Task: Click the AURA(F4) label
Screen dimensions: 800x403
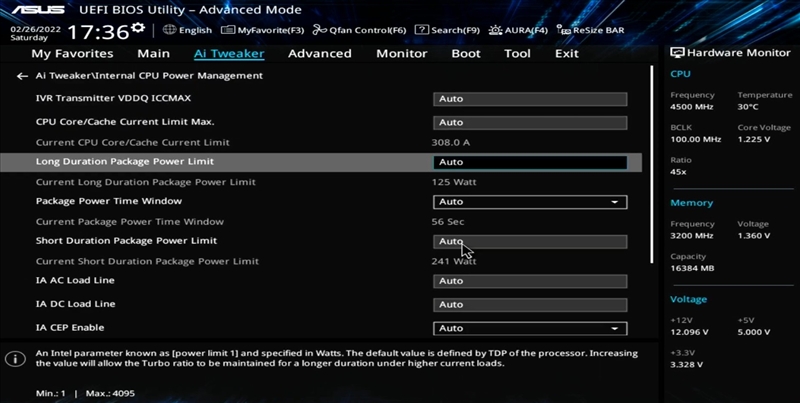Action: click(x=526, y=30)
